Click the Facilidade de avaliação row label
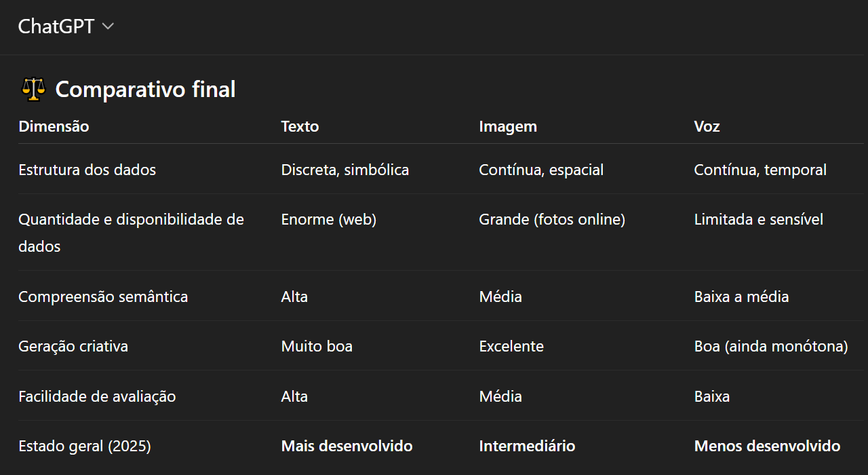Viewport: 868px width, 475px height. tap(97, 396)
